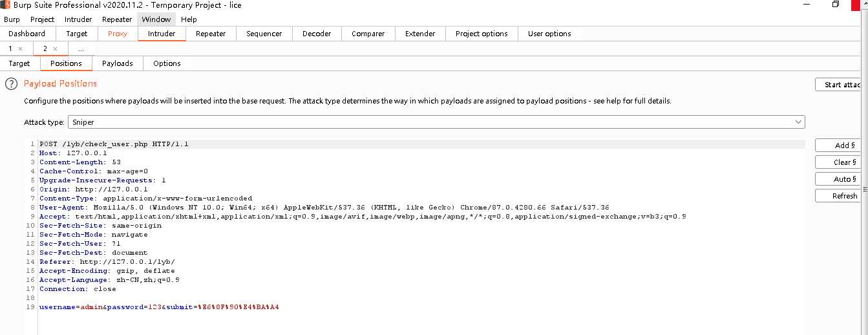This screenshot has width=868, height=335.
Task: Click the User-Agent header line
Action: pyautogui.click(x=324, y=207)
